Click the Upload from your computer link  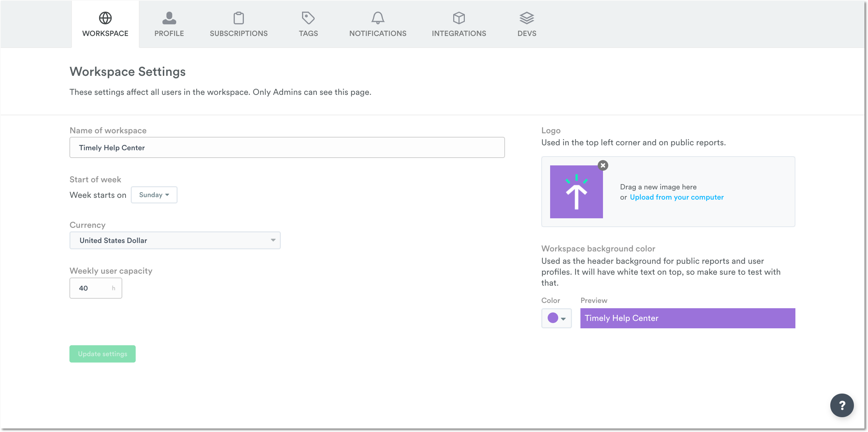pyautogui.click(x=677, y=197)
